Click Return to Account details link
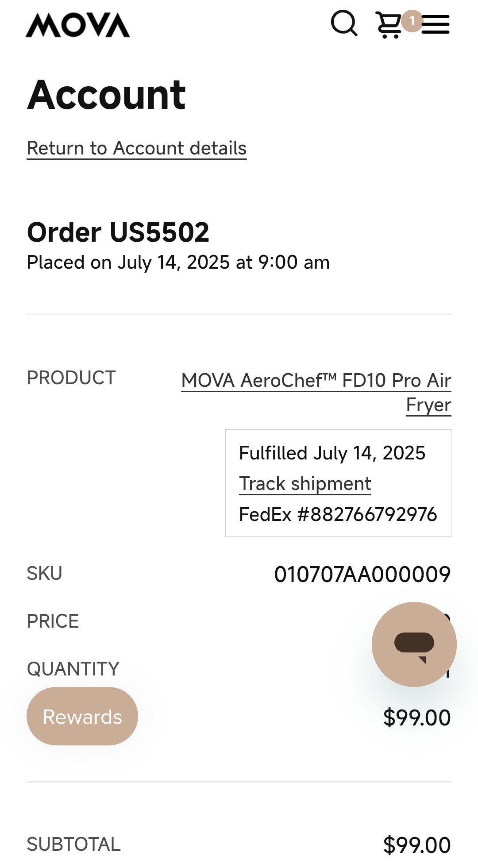 pos(137,148)
